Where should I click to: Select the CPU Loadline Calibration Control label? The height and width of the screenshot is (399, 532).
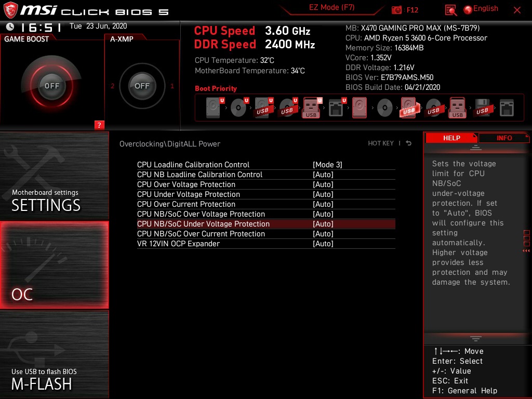point(193,165)
